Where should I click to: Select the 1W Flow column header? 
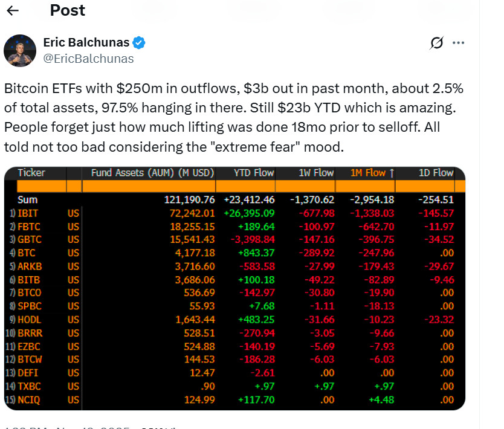click(x=316, y=173)
